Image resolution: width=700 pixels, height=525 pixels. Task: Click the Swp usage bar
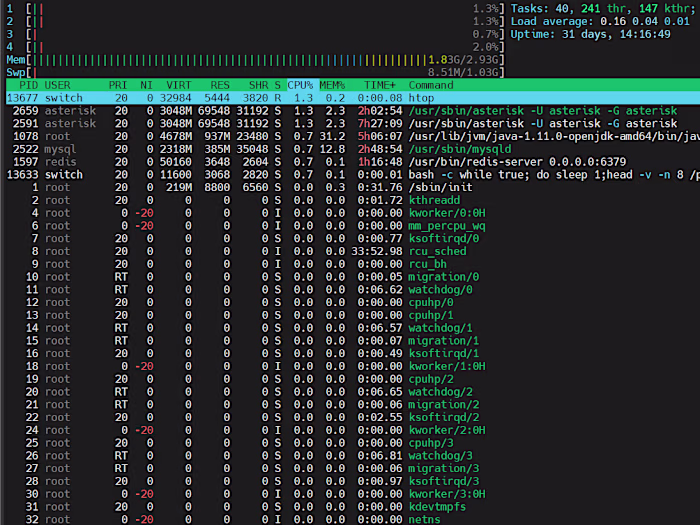[255, 72]
